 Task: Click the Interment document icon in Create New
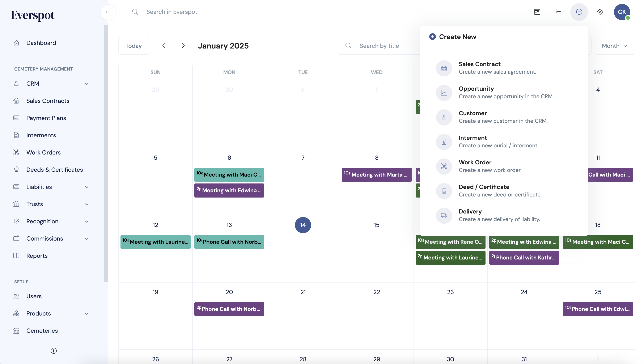coord(444,142)
